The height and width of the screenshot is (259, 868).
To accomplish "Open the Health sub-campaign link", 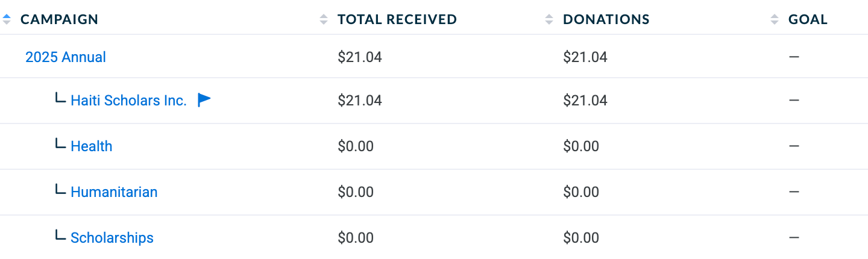I will click(92, 146).
